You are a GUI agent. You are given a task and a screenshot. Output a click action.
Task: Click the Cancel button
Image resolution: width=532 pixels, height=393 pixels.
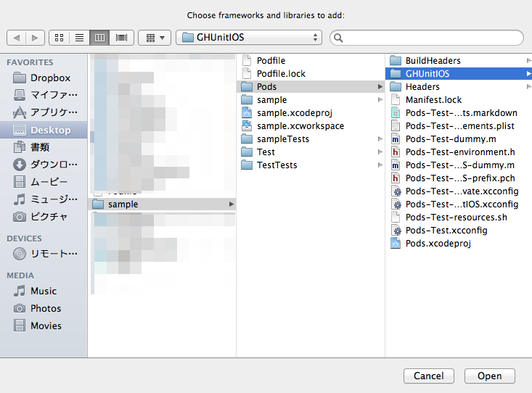click(x=429, y=376)
